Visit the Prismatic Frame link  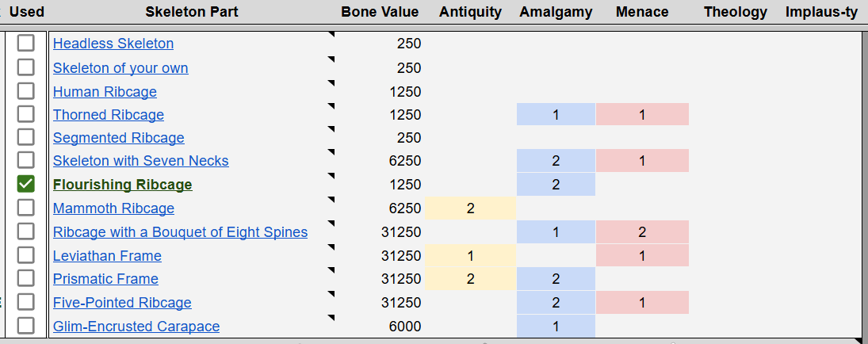tap(105, 279)
